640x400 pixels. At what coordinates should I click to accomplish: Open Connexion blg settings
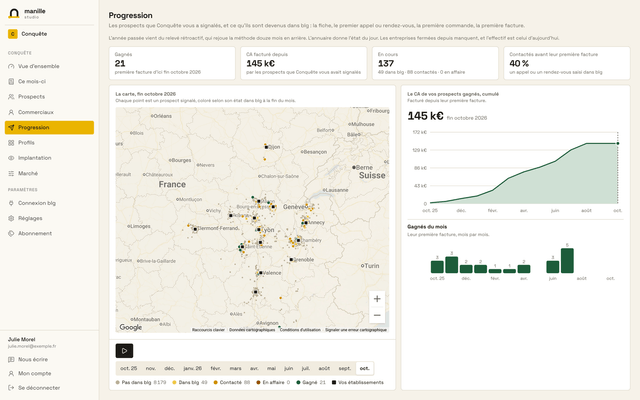tap(49, 203)
